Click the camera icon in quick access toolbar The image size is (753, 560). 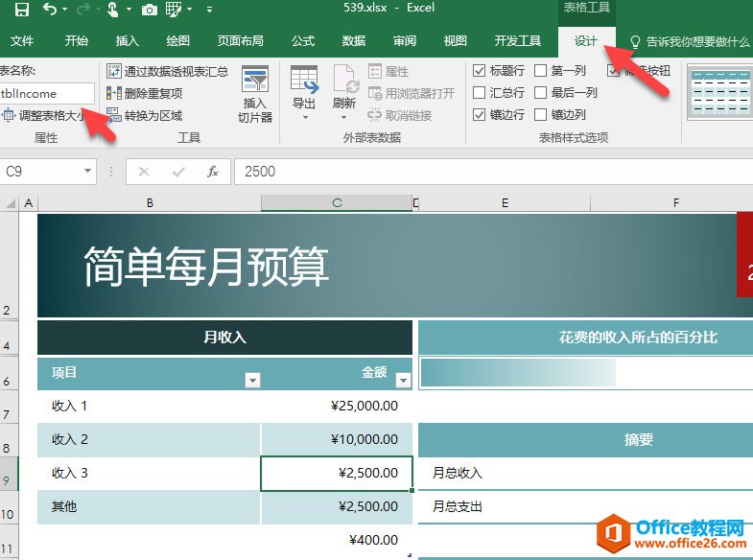[150, 10]
